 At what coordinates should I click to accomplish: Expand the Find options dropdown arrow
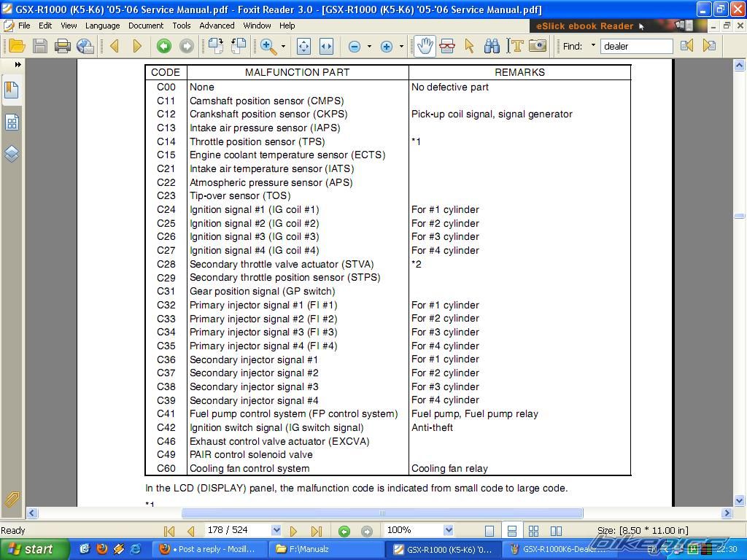593,46
